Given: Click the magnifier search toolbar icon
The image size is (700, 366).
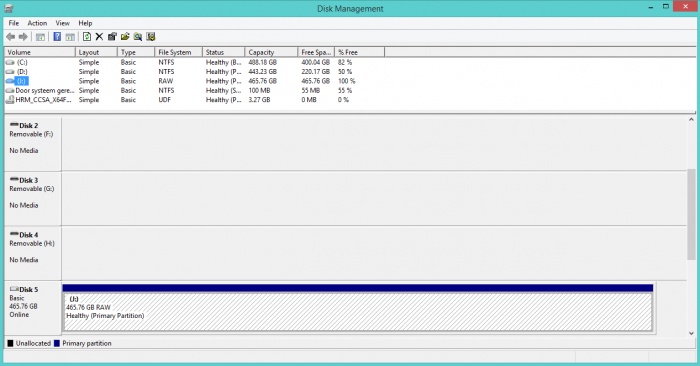Looking at the screenshot, I should (x=138, y=37).
